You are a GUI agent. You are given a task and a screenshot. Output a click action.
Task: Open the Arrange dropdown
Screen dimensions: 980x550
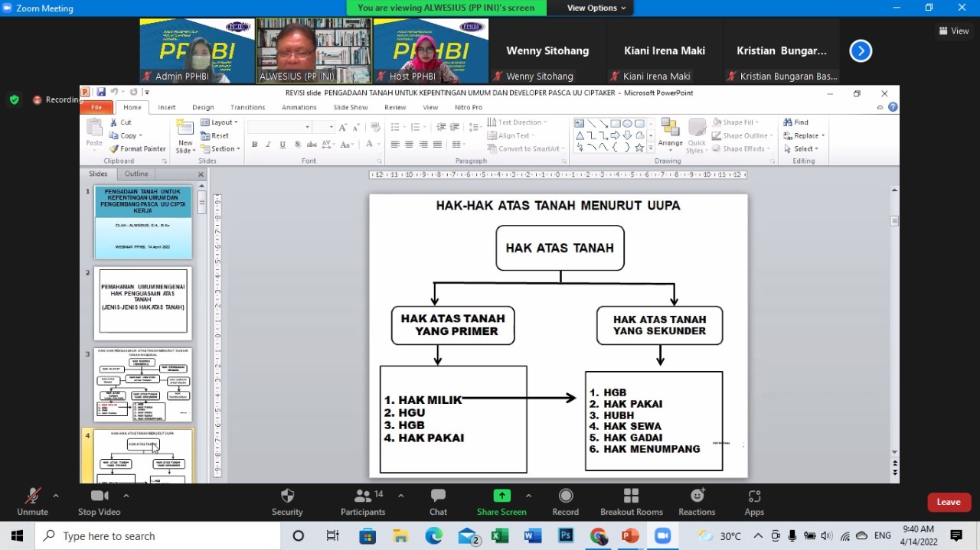(671, 135)
